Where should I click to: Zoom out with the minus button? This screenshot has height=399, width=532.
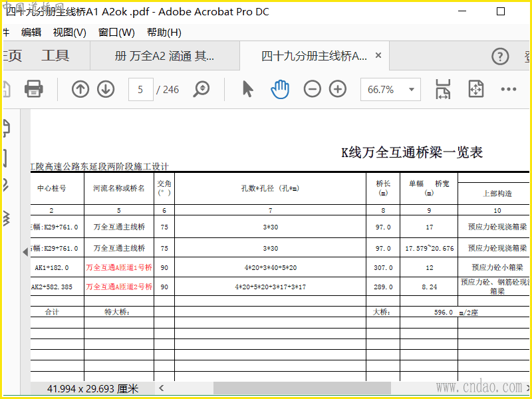point(313,89)
